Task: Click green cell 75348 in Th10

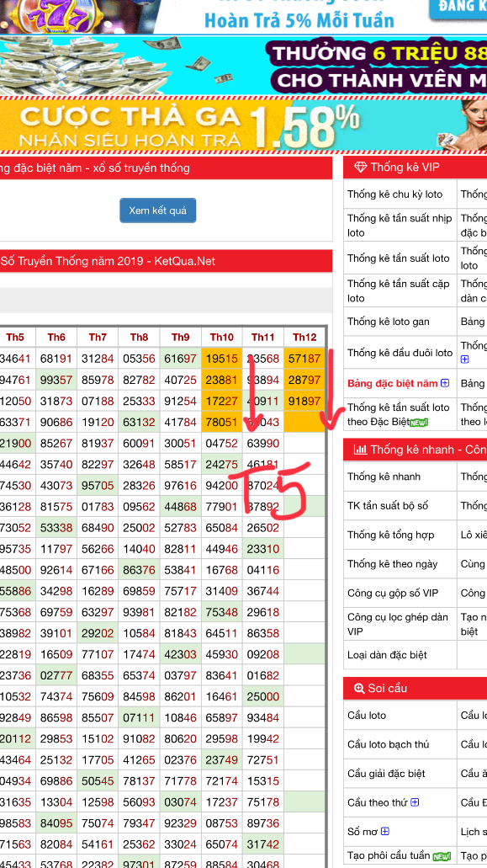Action: tap(222, 612)
